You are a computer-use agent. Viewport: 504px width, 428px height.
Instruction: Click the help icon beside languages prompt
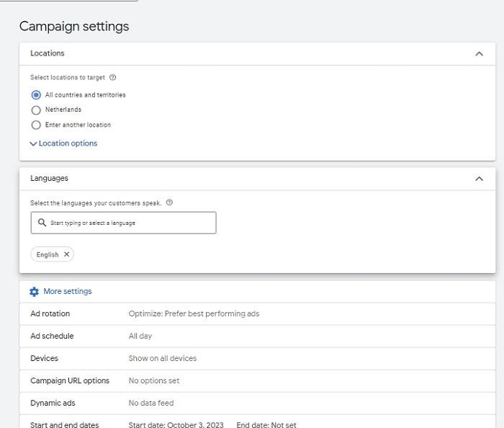pyautogui.click(x=169, y=203)
